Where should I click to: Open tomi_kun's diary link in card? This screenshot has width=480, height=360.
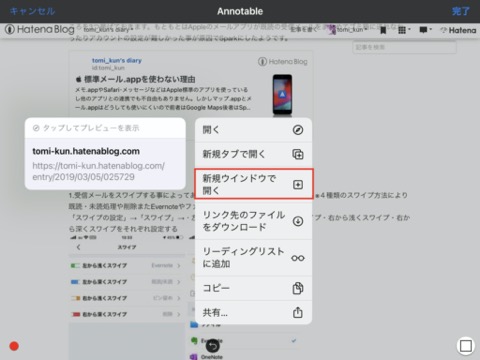pyautogui.click(x=117, y=60)
